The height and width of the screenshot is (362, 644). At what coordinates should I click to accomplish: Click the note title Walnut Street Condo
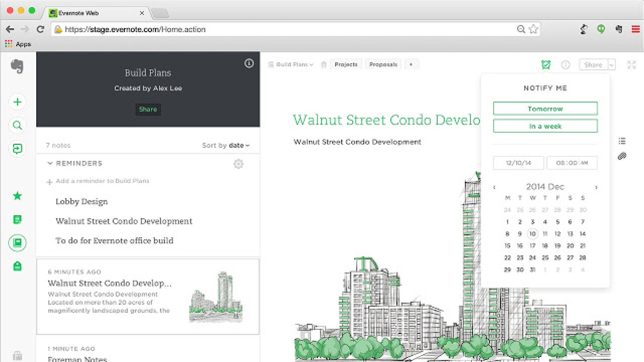(386, 120)
